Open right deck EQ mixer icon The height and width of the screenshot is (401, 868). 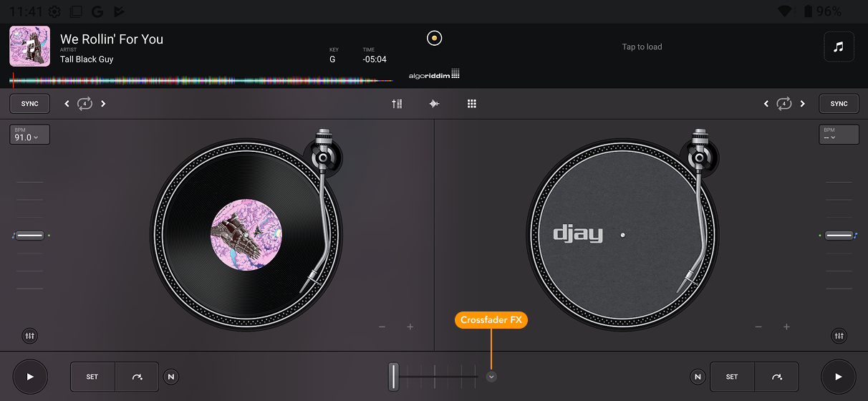[839, 335]
